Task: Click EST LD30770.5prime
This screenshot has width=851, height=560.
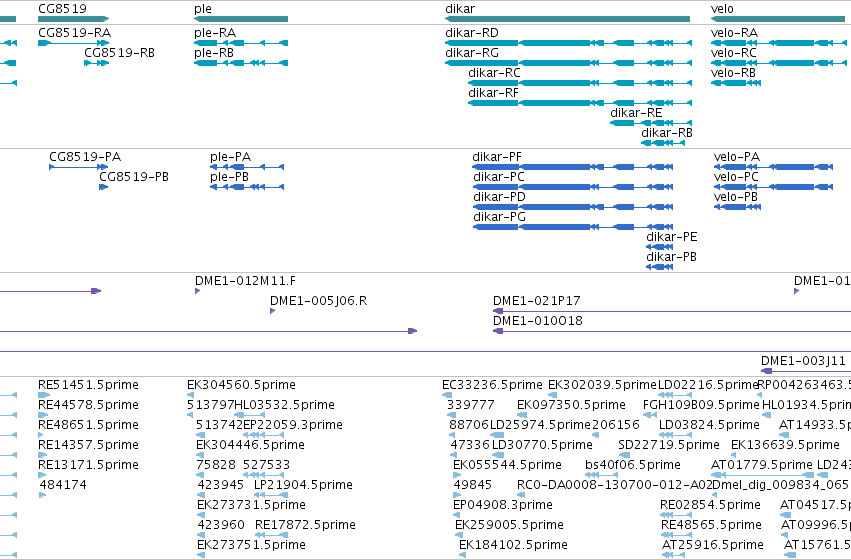Action: (499, 455)
